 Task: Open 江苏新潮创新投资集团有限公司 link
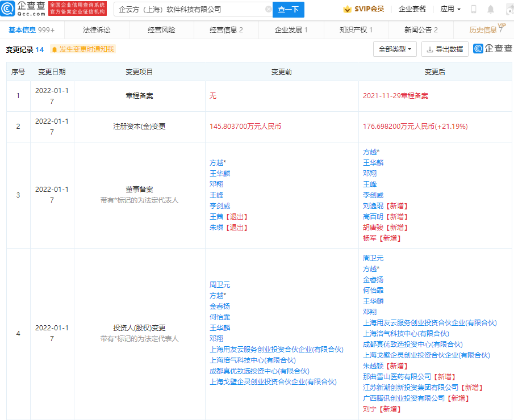(411, 387)
